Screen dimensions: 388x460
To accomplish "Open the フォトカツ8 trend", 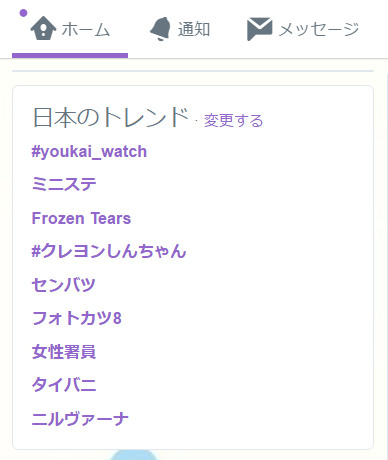I will (x=77, y=318).
